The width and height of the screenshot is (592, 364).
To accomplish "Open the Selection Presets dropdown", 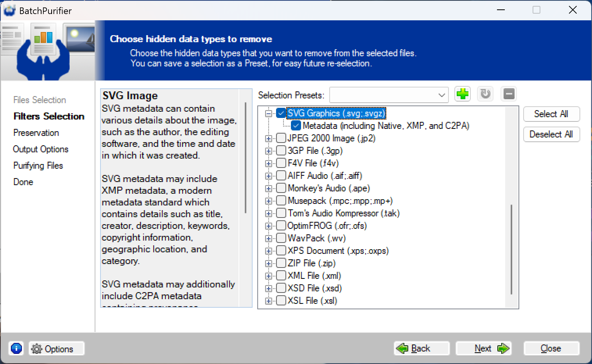I will tap(389, 95).
